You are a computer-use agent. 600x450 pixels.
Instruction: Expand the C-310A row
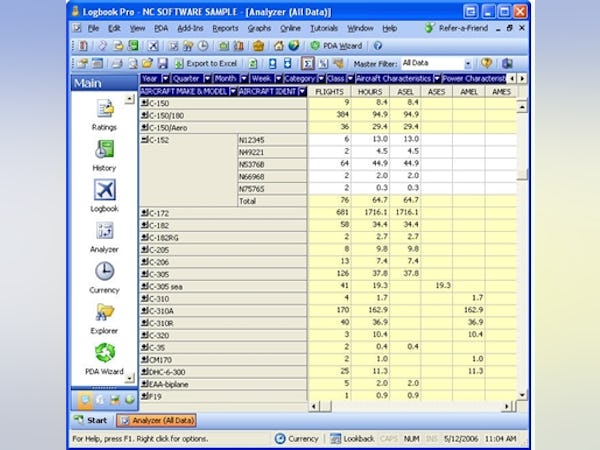coord(145,310)
